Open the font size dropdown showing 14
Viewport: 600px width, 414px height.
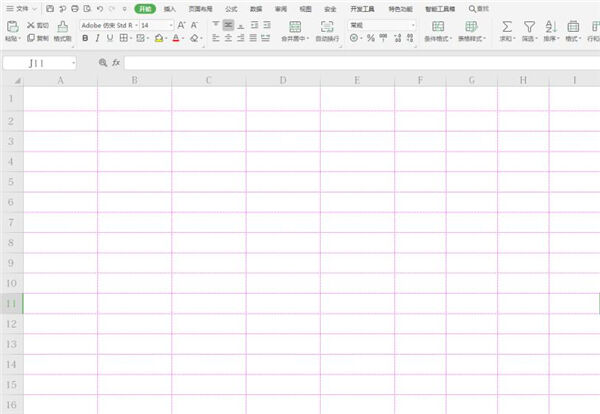[171, 25]
